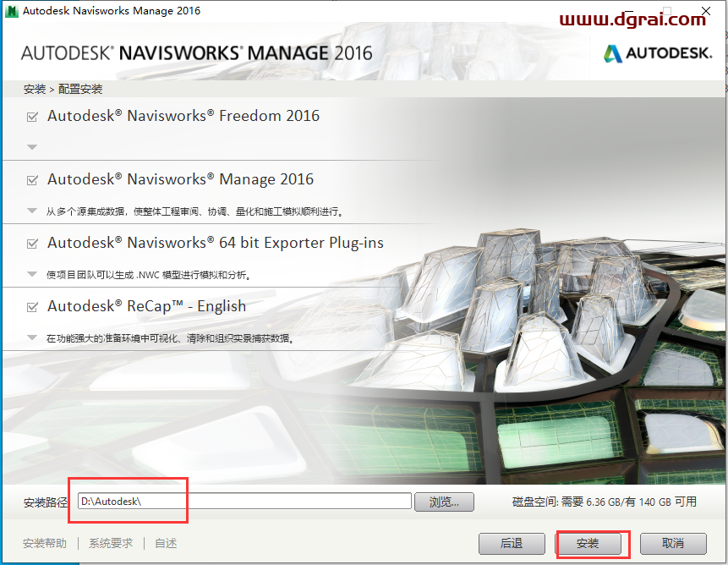The width and height of the screenshot is (728, 565).
Task: Click the 安装 install button
Action: pos(588,544)
